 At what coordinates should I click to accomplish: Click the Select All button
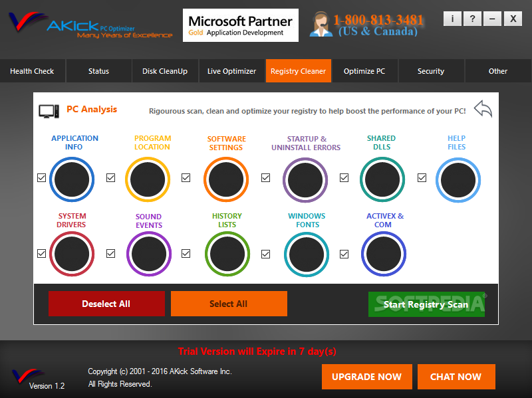click(x=229, y=304)
